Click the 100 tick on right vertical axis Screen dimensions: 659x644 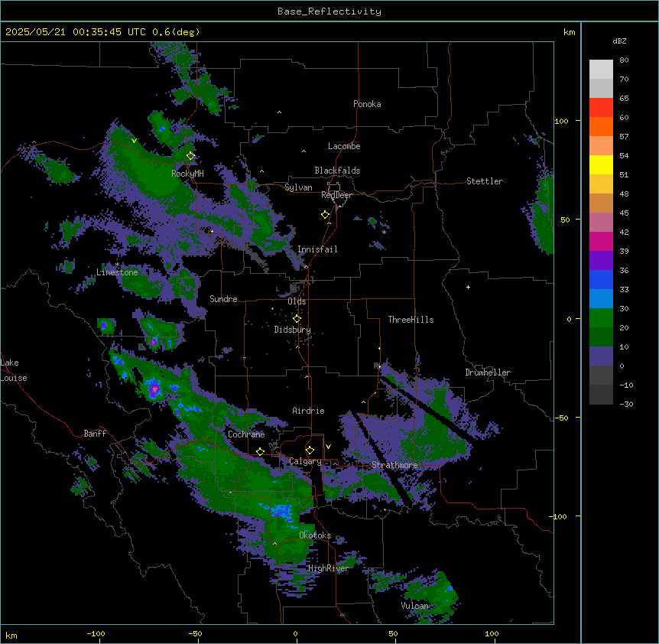(x=561, y=121)
